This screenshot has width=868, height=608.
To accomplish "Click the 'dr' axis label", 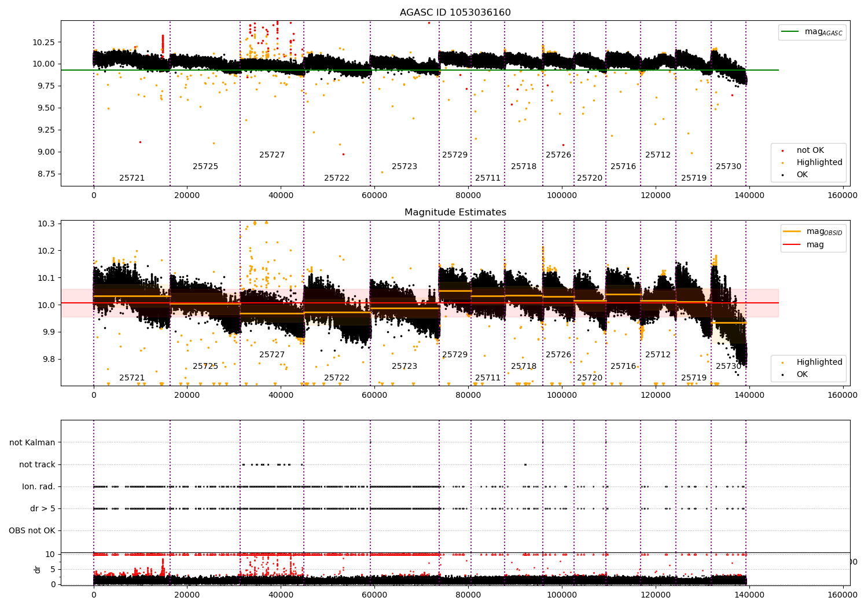I will pyautogui.click(x=38, y=569).
